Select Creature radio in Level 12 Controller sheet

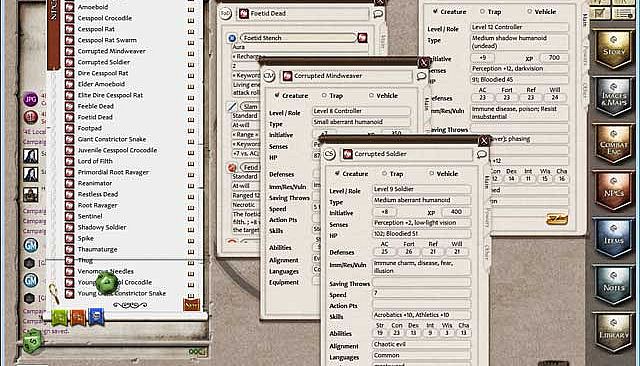point(435,11)
